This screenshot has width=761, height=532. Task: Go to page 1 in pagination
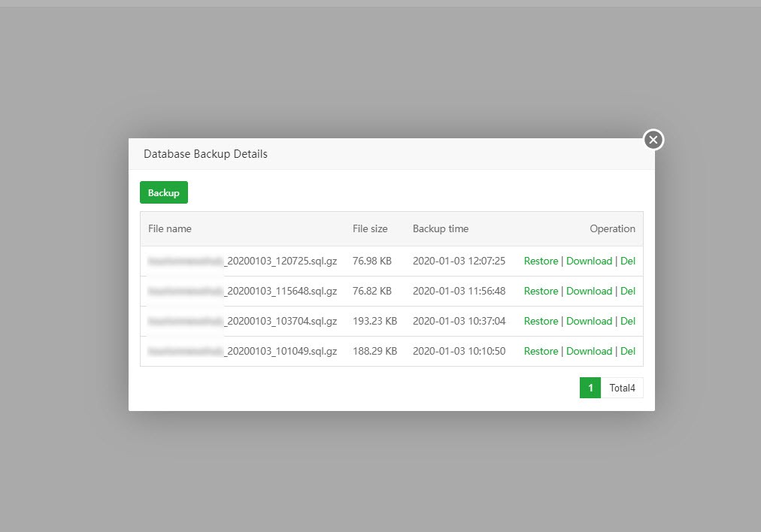point(590,388)
